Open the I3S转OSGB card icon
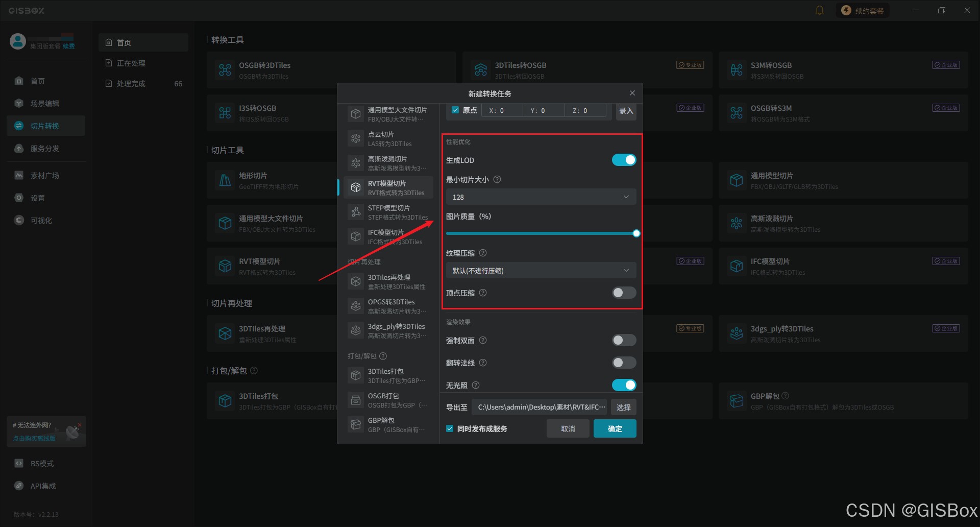 (x=225, y=113)
